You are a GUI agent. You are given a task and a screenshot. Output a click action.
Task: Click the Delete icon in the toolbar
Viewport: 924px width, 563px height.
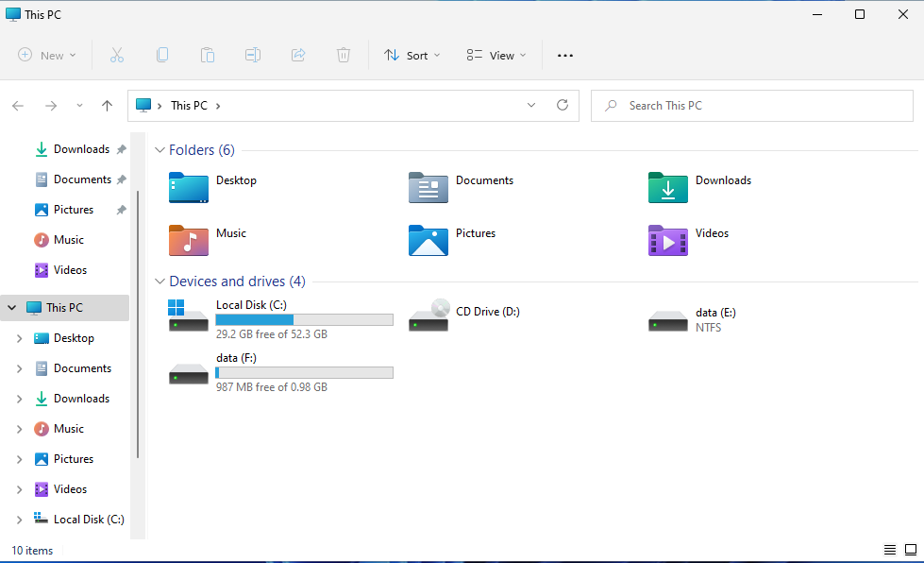(344, 55)
